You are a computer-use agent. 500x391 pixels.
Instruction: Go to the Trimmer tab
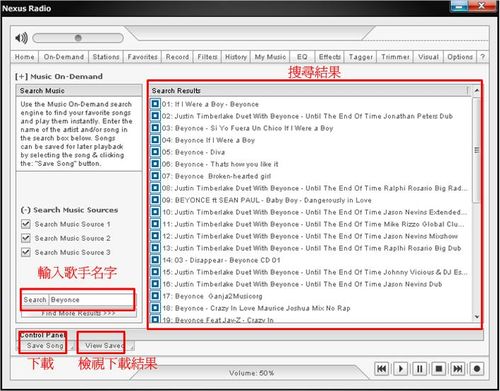pyautogui.click(x=395, y=57)
